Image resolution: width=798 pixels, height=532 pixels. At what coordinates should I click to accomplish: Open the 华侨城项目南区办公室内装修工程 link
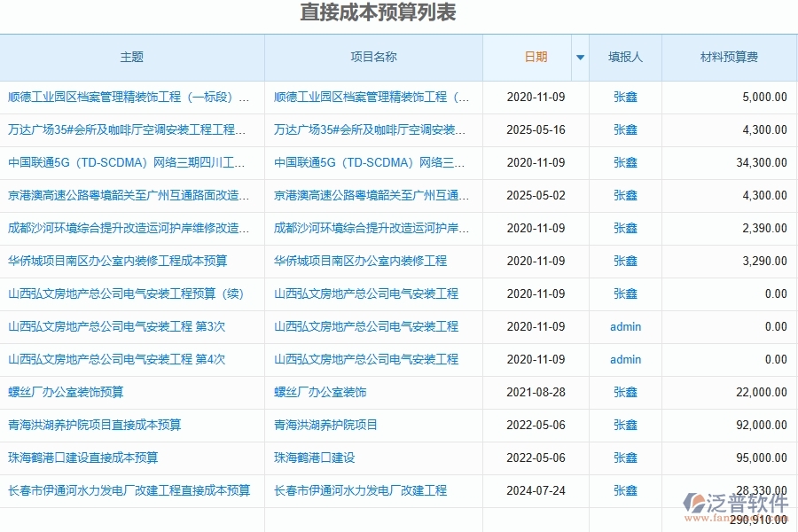[360, 262]
